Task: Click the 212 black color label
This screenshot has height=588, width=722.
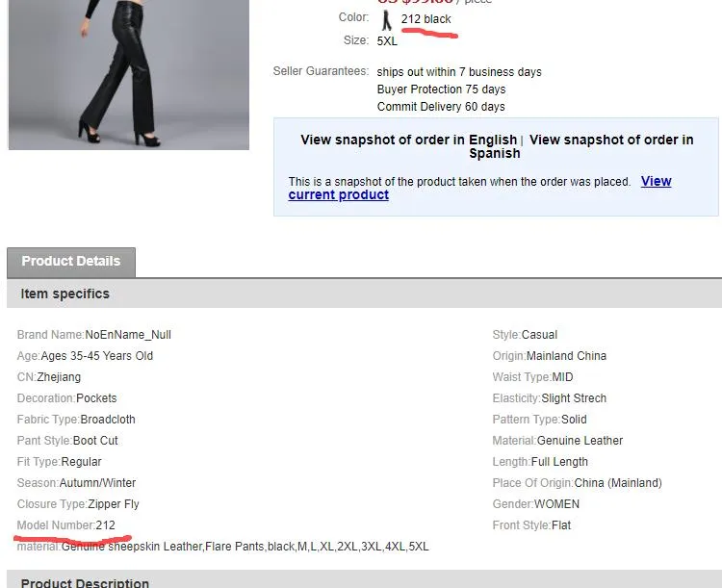Action: tap(425, 19)
